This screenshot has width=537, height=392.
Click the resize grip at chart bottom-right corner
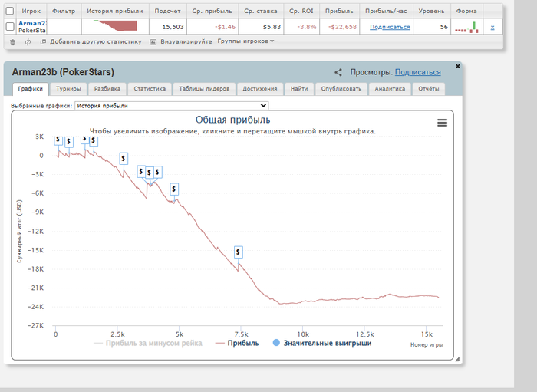[457, 359]
